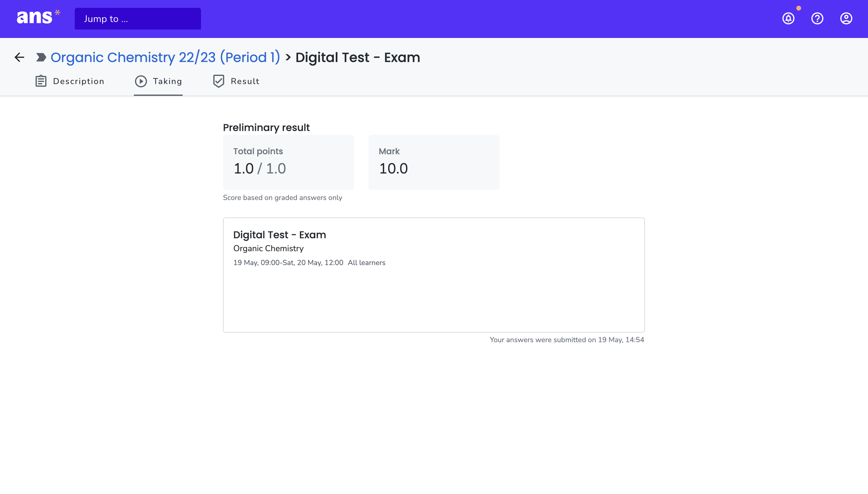Image resolution: width=868 pixels, height=494 pixels.
Task: Open the user profile icon
Action: pos(846,18)
